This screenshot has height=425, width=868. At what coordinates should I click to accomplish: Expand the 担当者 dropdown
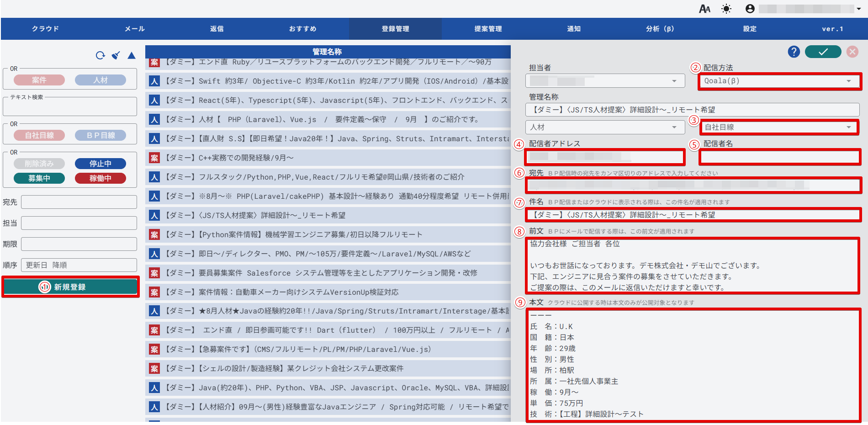pyautogui.click(x=605, y=81)
